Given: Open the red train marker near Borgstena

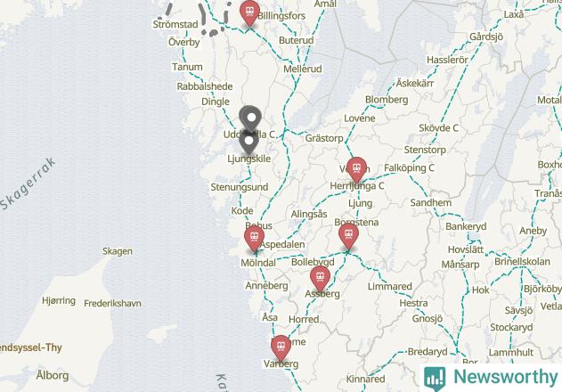Looking at the screenshot, I should point(348,236).
